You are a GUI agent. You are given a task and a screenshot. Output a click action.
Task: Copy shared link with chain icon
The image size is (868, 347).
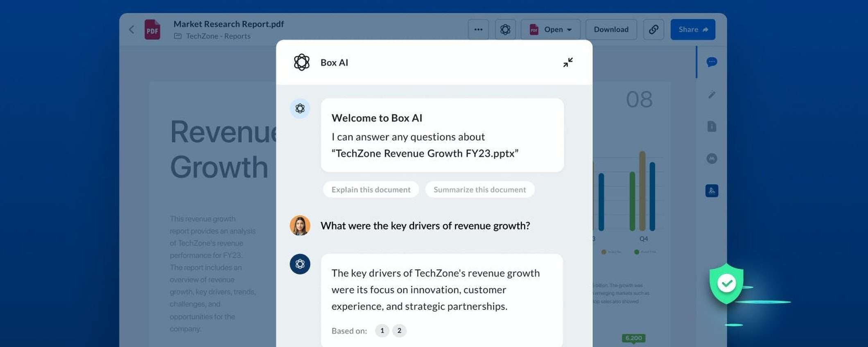[x=653, y=29]
